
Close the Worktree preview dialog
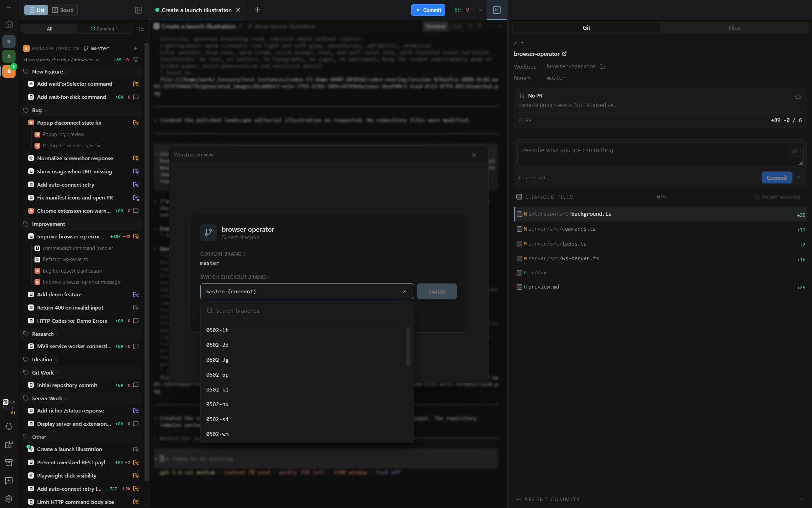coord(474,155)
